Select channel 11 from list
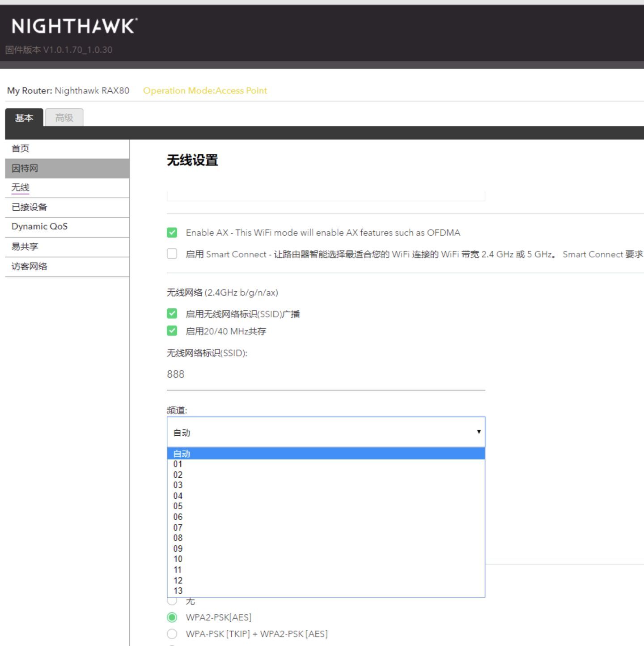Viewport: 644px width, 646px height. [x=326, y=569]
